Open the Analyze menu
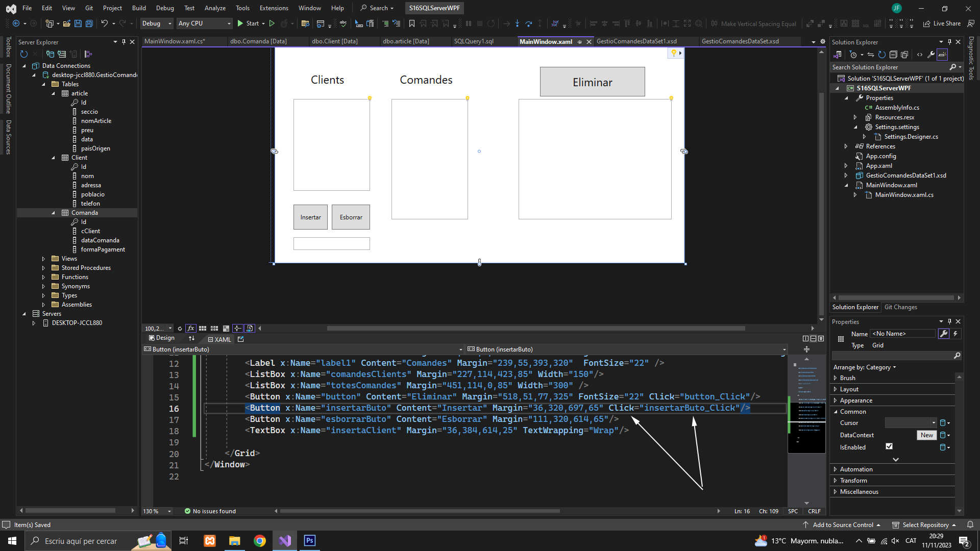Image resolution: width=980 pixels, height=551 pixels. point(215,8)
